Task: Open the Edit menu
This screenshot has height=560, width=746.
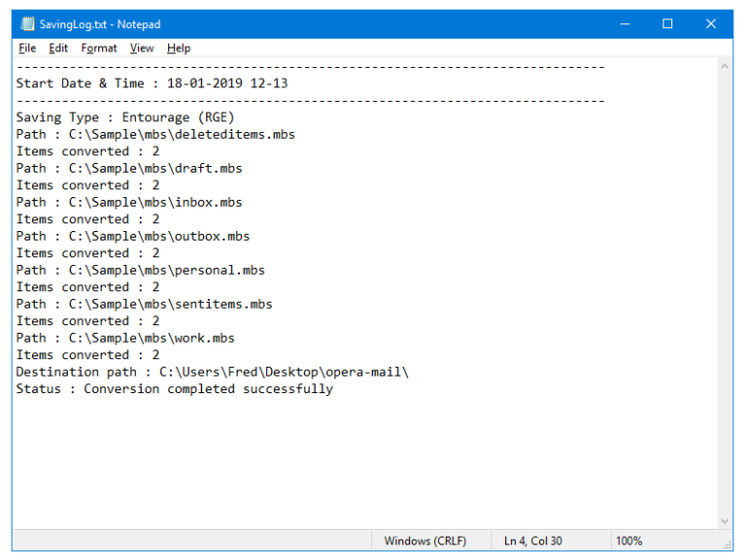Action: click(x=58, y=48)
